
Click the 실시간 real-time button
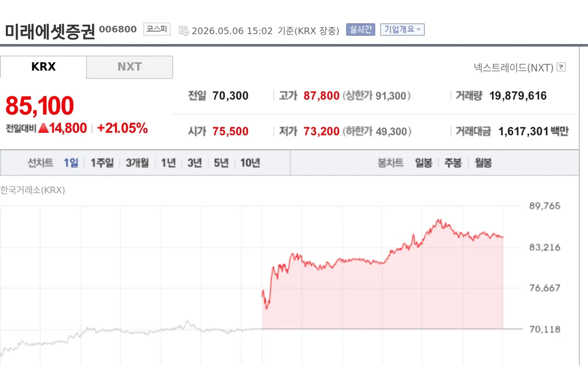pyautogui.click(x=361, y=29)
